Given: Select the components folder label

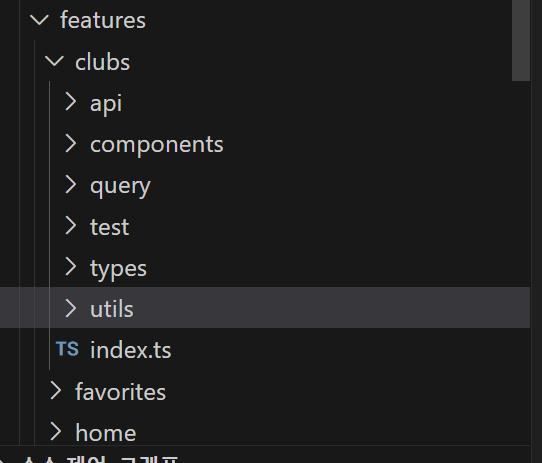Looking at the screenshot, I should [x=157, y=145].
